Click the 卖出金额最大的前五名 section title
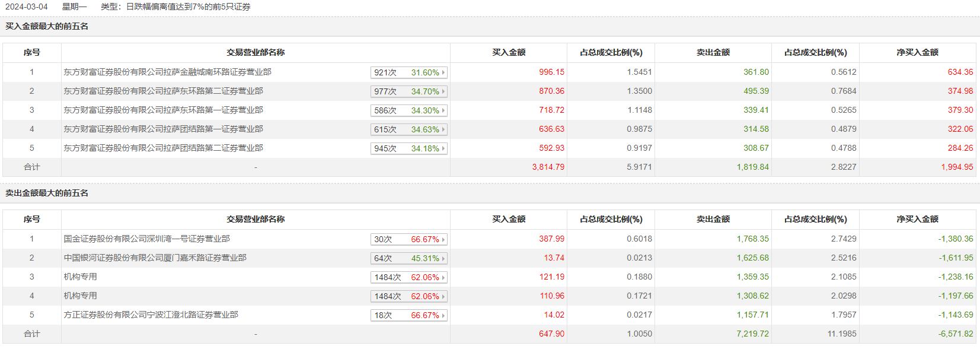The image size is (980, 349). click(47, 193)
